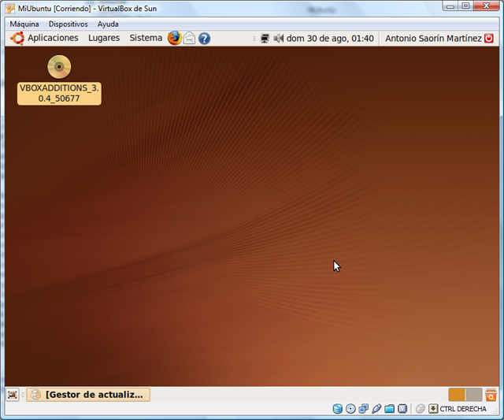Open the Trash icon in bottom panel

coord(491,395)
